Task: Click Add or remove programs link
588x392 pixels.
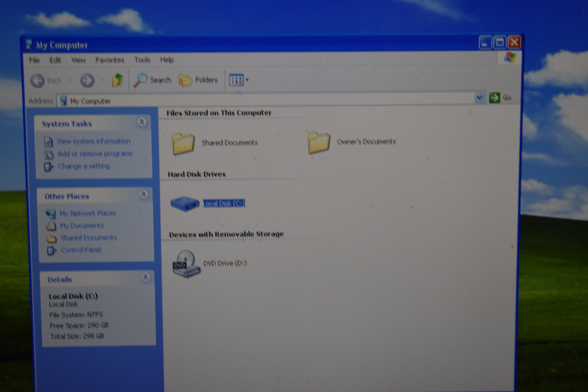Action: point(95,154)
